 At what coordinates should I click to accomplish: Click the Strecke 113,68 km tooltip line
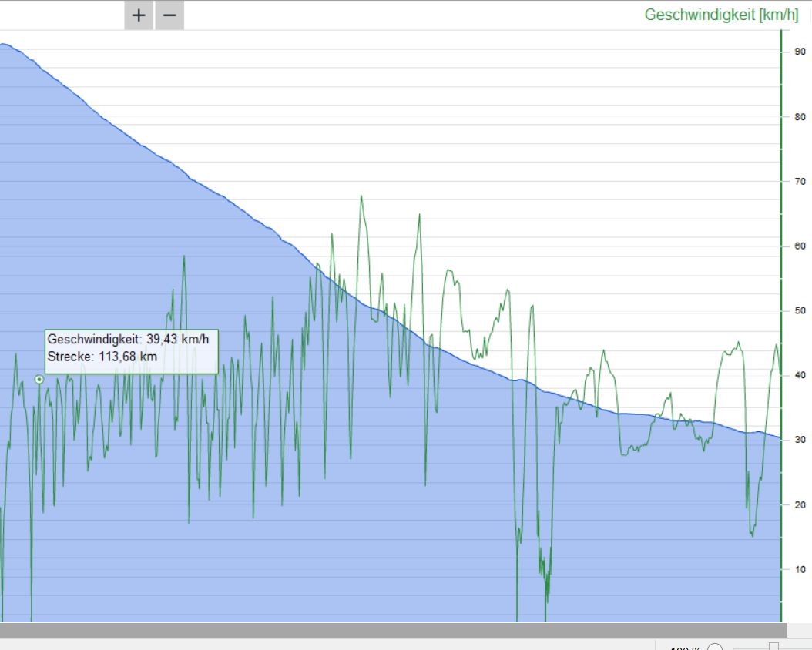click(102, 357)
